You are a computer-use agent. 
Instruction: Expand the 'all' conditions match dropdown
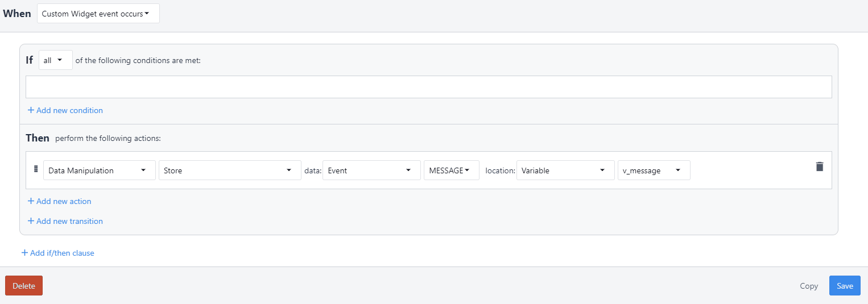(55, 60)
